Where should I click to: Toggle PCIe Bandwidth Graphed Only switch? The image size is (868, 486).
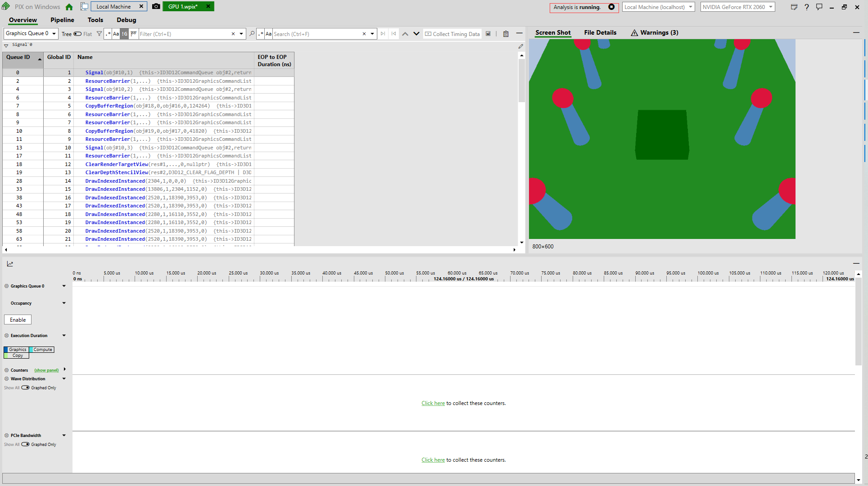25,444
